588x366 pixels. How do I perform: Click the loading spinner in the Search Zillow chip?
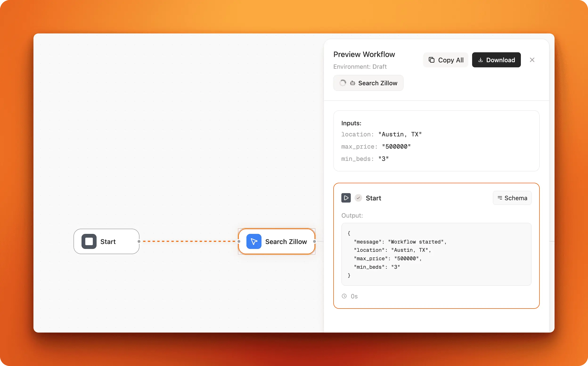pos(342,83)
